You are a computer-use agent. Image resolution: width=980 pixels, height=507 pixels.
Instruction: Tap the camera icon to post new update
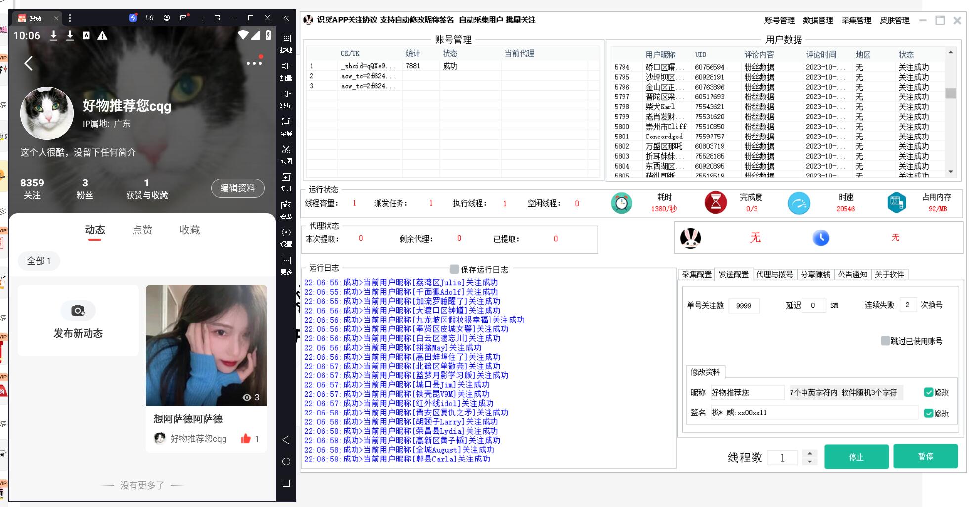click(x=78, y=311)
